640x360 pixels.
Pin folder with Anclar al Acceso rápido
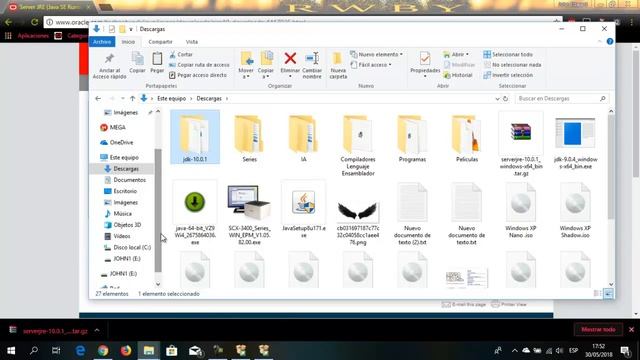point(109,65)
